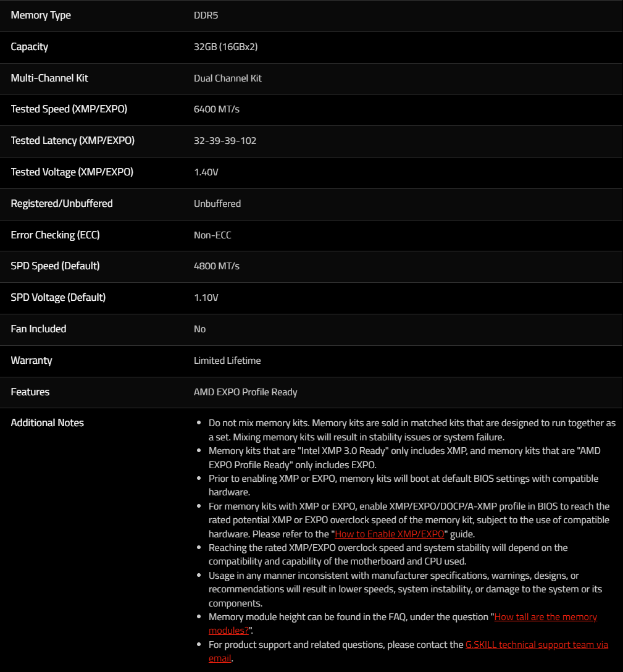The image size is (623, 672).
Task: Click the "1.40V" tested voltage value
Action: click(206, 172)
